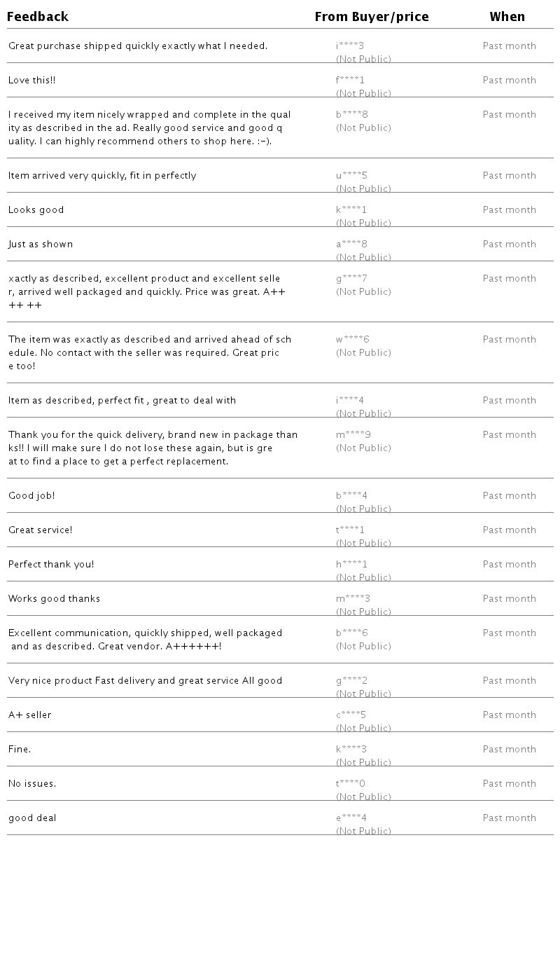Select buyer name i****3
Image resolution: width=560 pixels, height=978 pixels.
coord(350,46)
